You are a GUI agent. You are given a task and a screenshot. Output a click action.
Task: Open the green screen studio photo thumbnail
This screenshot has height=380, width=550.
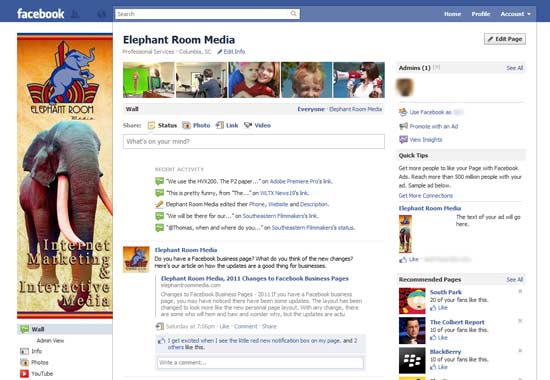[149, 80]
